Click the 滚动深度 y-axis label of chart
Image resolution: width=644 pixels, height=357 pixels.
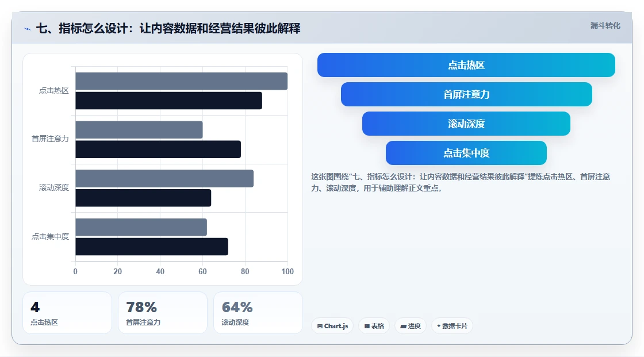[54, 188]
